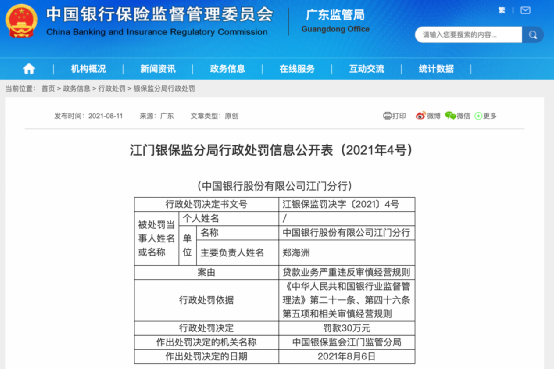Image resolution: width=554 pixels, height=369 pixels.
Task: Focus the search input field
Action: (x=468, y=35)
